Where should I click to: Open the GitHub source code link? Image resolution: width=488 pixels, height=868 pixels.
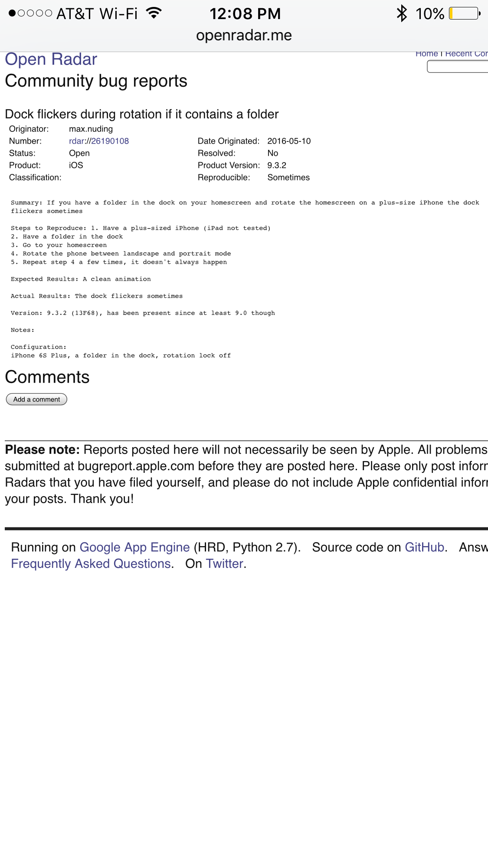(x=424, y=547)
